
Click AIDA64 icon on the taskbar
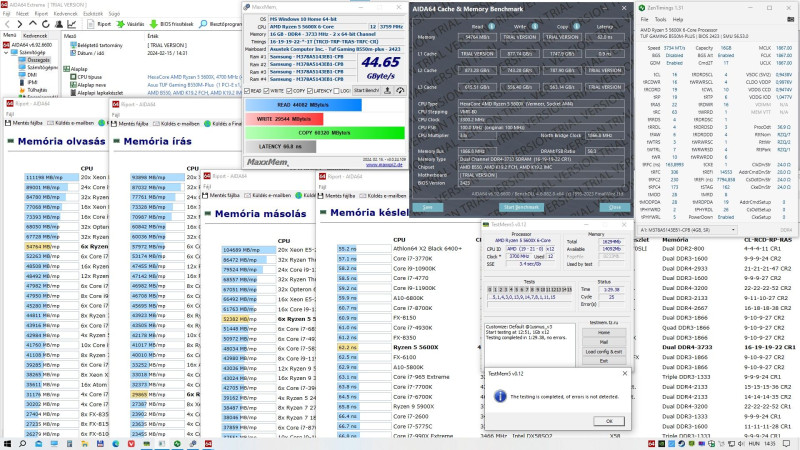[208, 444]
